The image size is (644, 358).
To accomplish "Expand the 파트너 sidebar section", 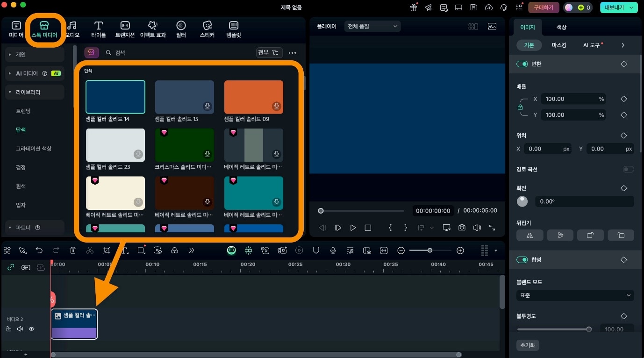I will [35, 228].
